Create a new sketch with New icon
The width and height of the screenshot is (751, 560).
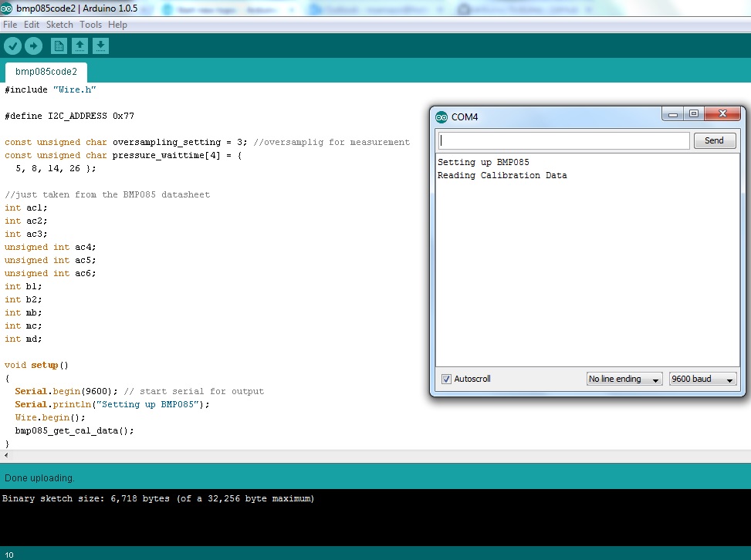tap(59, 46)
